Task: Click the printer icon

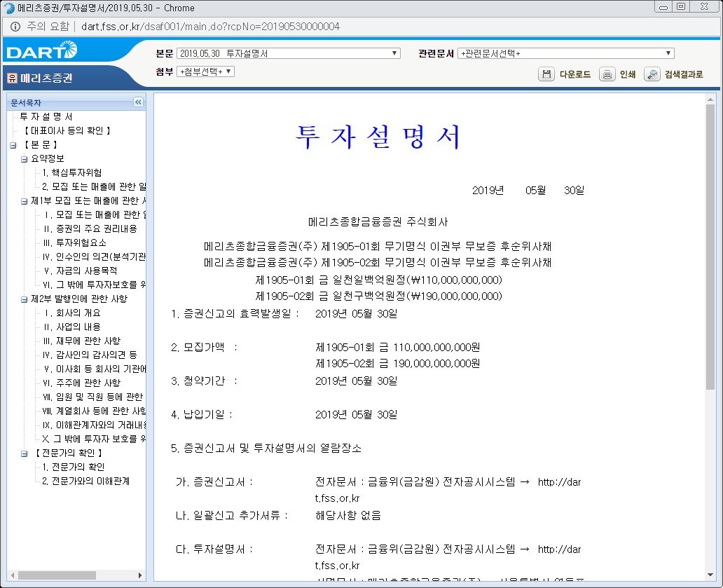Action: point(607,74)
